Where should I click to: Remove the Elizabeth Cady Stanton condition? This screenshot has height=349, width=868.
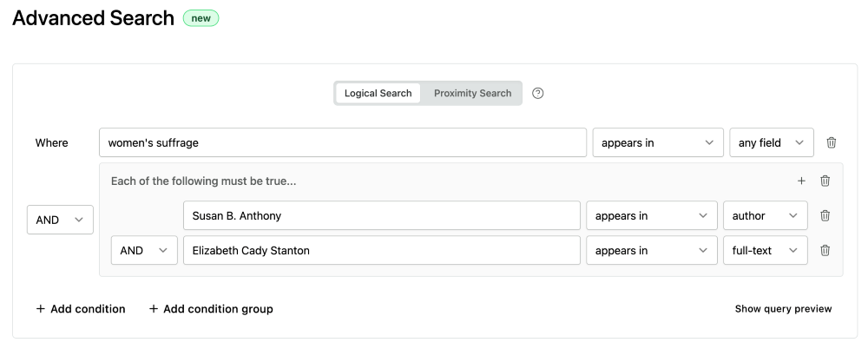[825, 251]
